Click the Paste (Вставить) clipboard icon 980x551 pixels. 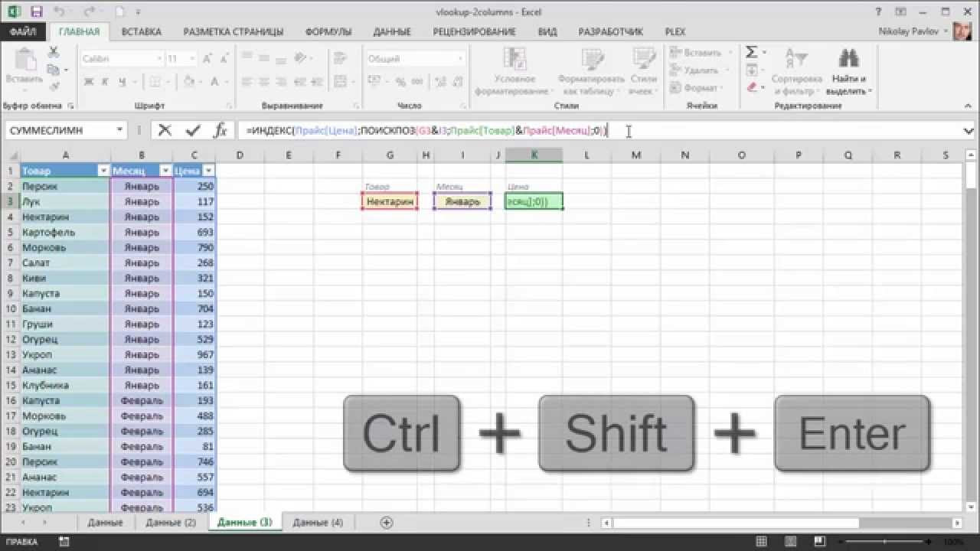point(24,67)
